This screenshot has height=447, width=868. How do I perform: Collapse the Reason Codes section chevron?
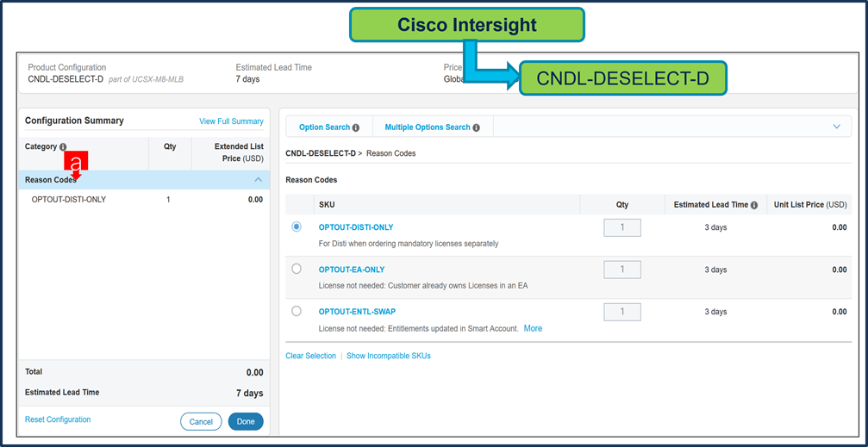pos(258,180)
